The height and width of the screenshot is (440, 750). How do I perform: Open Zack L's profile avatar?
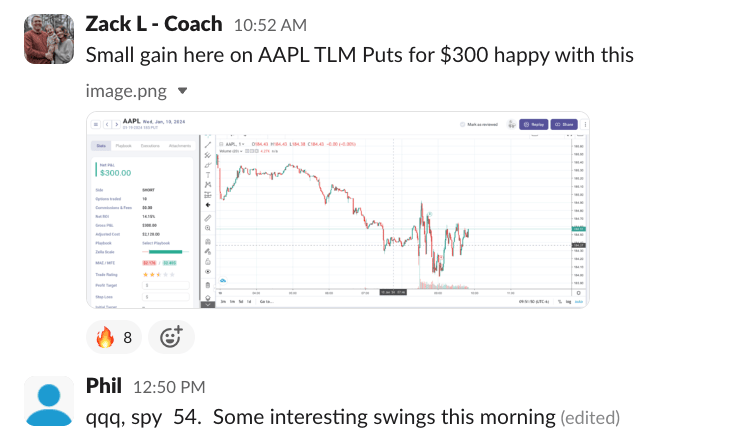(x=48, y=39)
